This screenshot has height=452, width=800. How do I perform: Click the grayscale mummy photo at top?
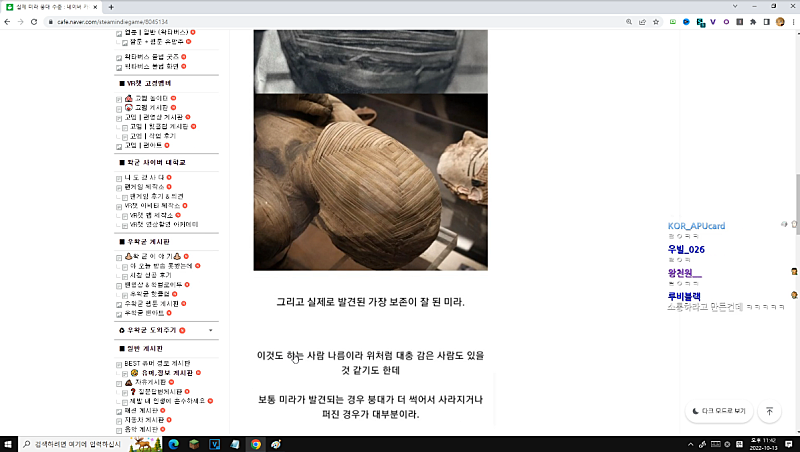(x=370, y=61)
